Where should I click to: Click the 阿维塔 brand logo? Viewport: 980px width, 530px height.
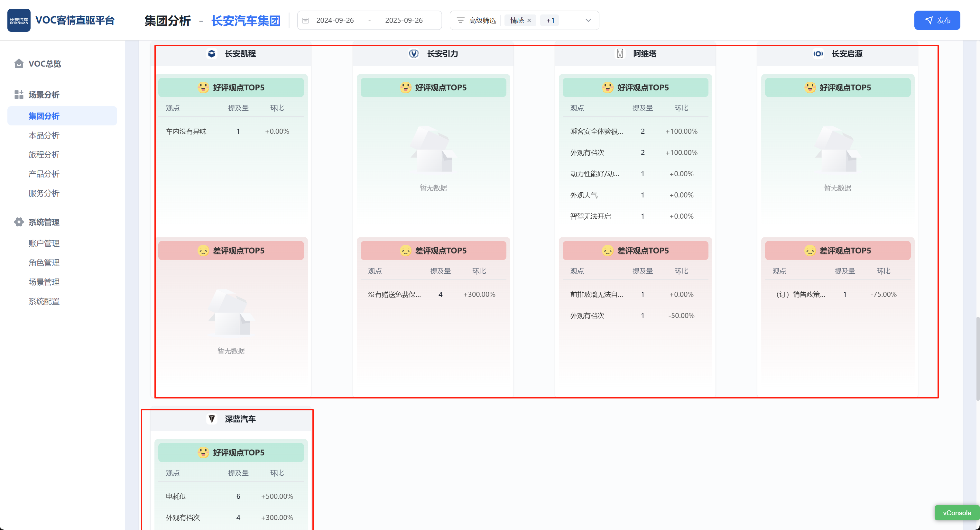pos(620,54)
